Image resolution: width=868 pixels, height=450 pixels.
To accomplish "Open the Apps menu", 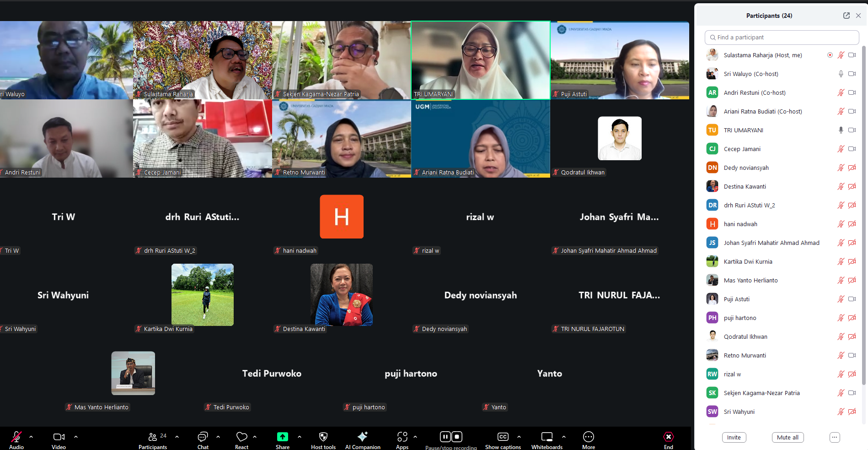I will [402, 437].
